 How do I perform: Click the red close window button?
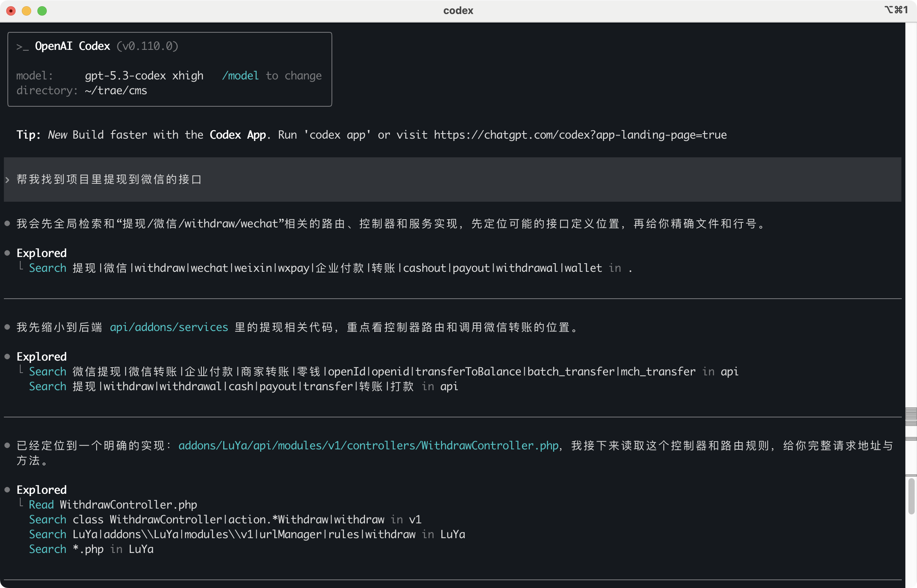click(x=11, y=11)
